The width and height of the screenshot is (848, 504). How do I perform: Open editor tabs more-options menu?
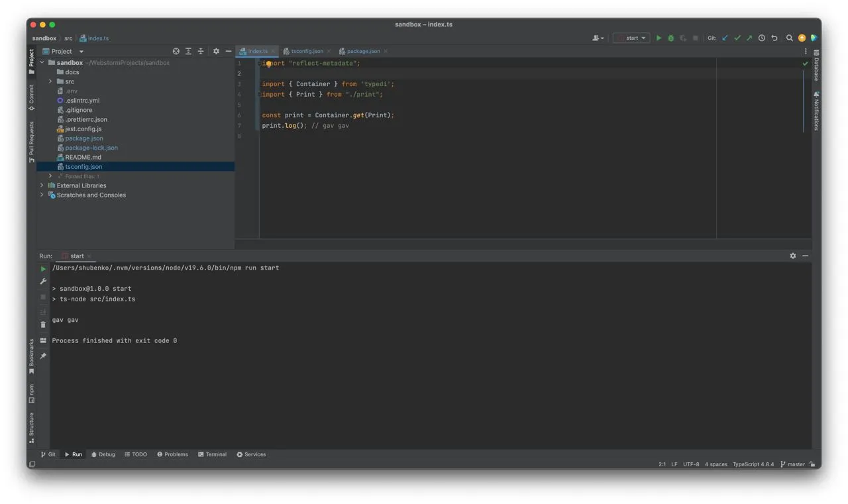click(806, 51)
